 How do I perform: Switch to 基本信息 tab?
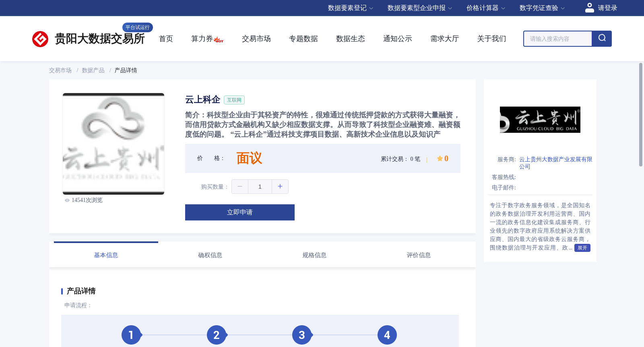(x=106, y=255)
